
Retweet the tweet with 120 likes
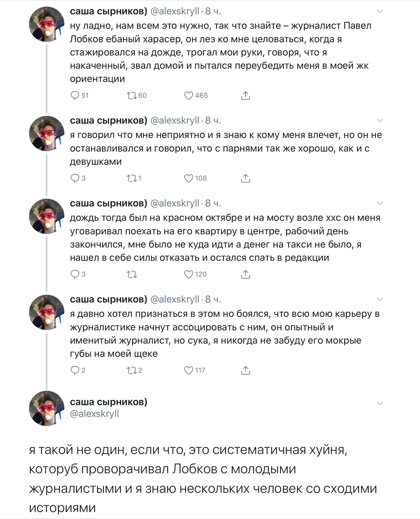click(132, 274)
